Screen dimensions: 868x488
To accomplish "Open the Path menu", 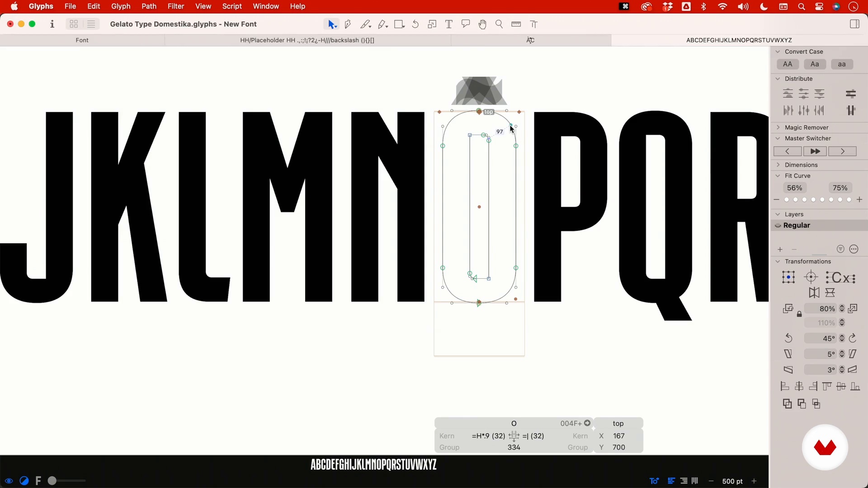I will [149, 6].
